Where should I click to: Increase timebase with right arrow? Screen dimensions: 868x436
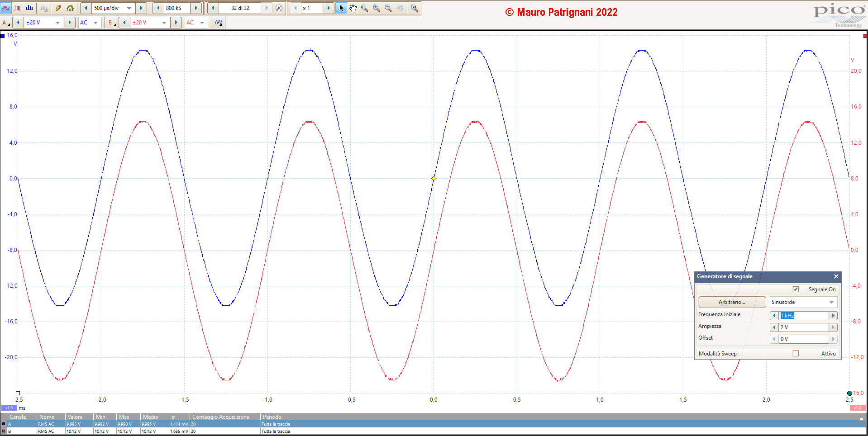(x=141, y=8)
